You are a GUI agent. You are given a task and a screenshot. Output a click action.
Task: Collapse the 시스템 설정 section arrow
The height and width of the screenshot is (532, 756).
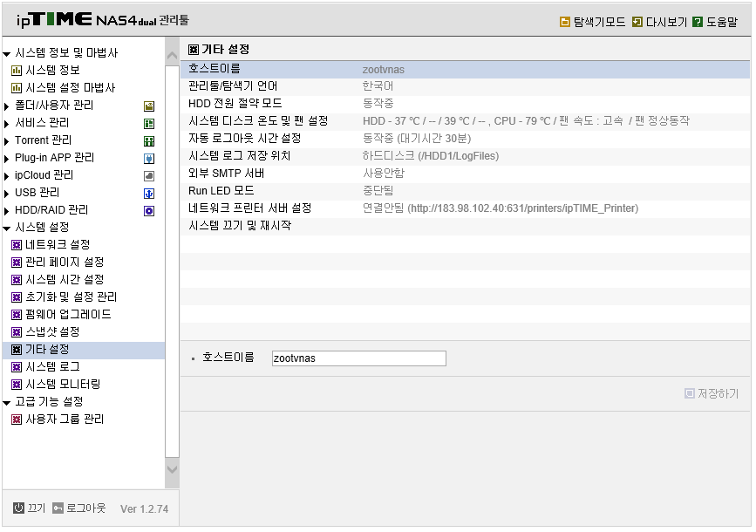(7, 228)
